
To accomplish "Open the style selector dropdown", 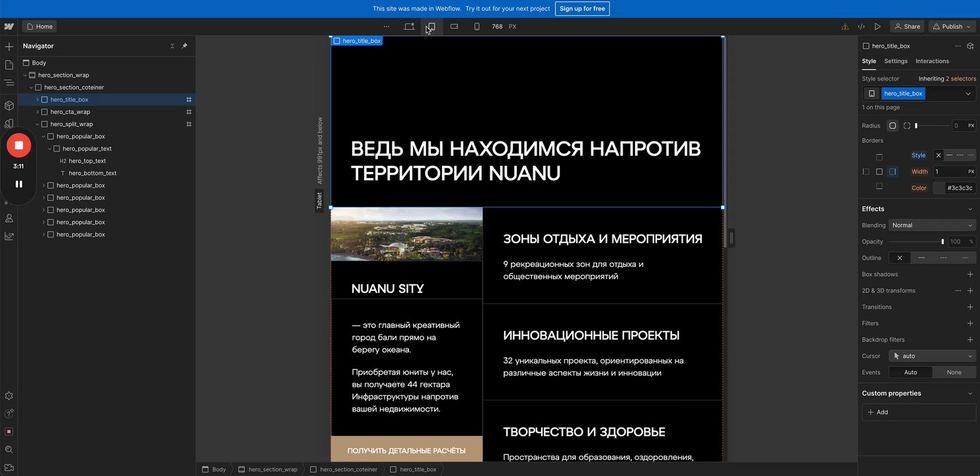I will 968,94.
